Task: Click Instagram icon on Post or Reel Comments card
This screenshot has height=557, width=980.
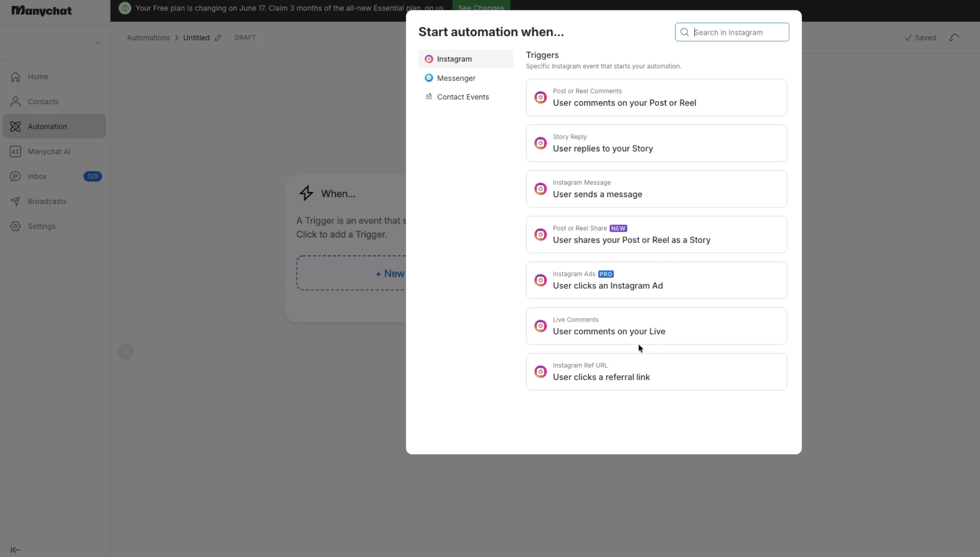Action: (541, 97)
